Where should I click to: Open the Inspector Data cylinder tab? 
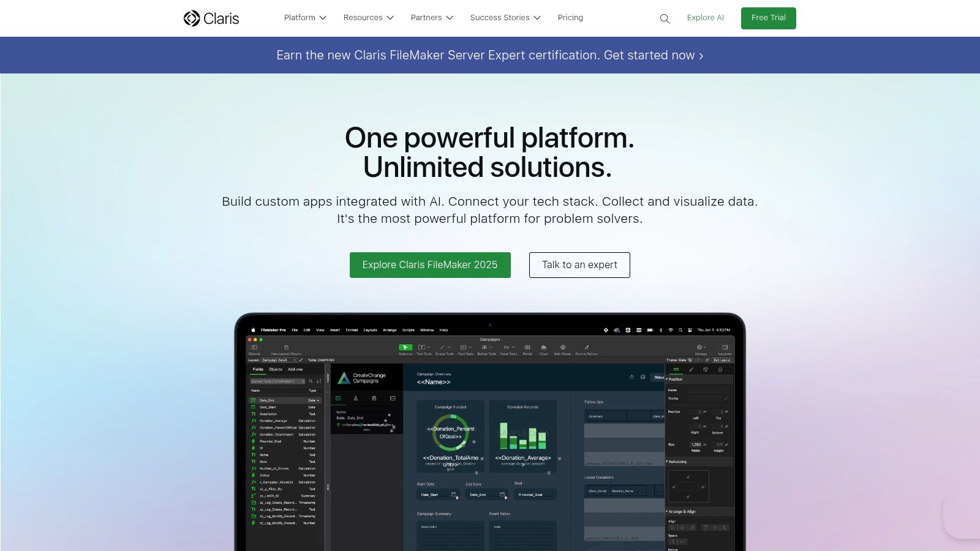720,370
